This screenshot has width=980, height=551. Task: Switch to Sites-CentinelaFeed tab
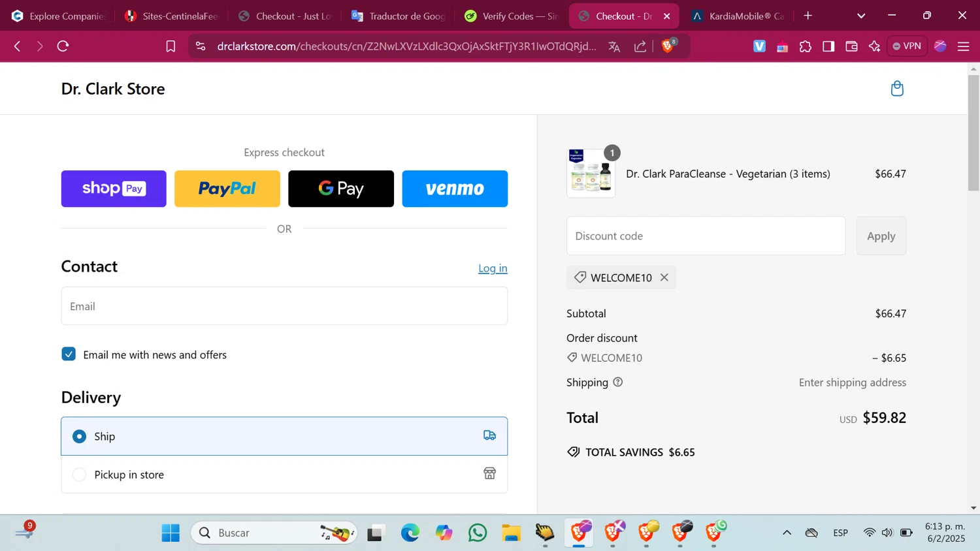coord(171,16)
